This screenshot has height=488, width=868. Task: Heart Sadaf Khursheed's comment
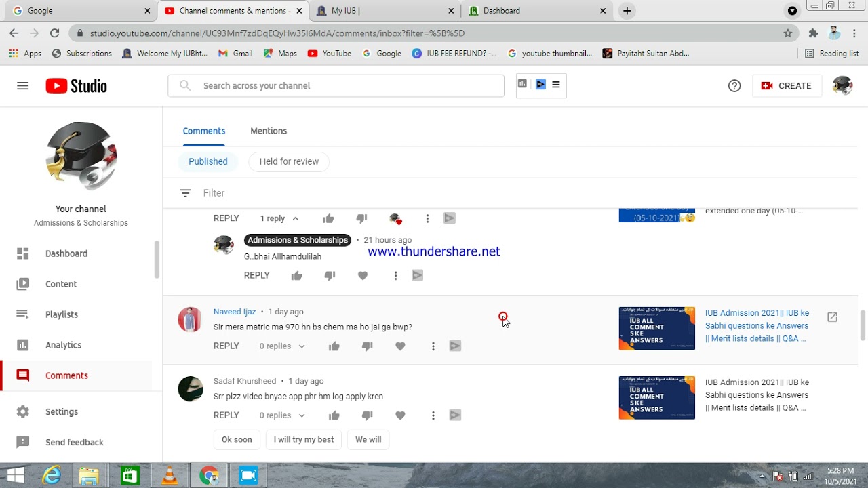point(400,415)
